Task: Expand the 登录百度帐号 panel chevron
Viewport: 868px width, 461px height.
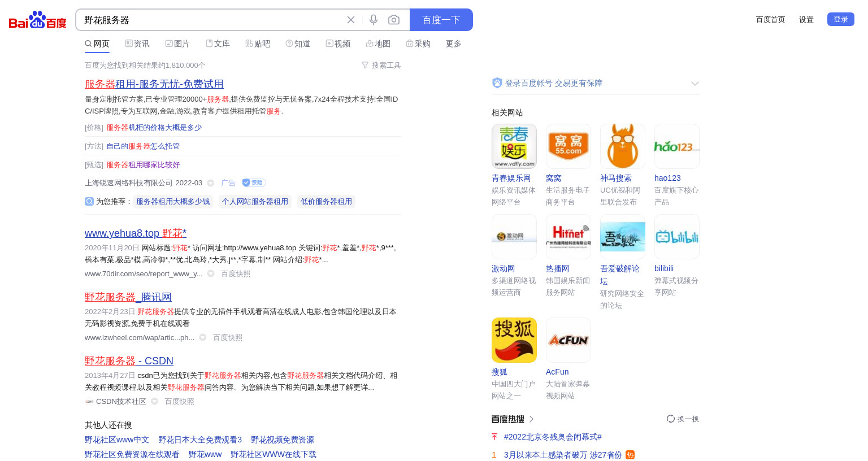Action: pyautogui.click(x=695, y=84)
